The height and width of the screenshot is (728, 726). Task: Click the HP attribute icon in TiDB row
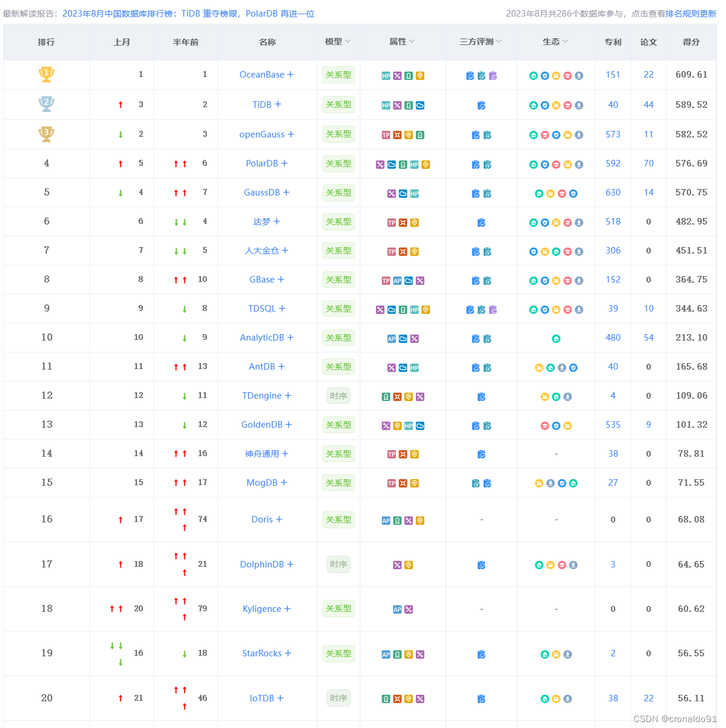[x=386, y=105]
